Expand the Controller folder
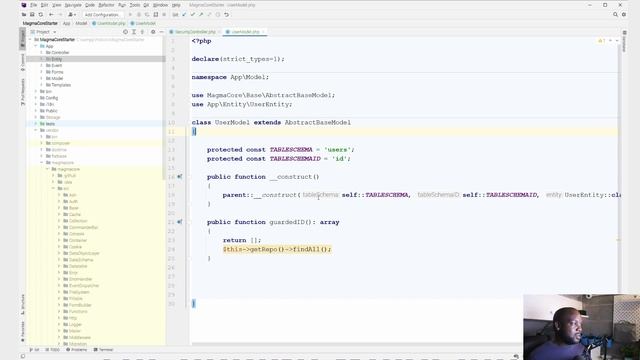The height and width of the screenshot is (360, 640). (42, 53)
